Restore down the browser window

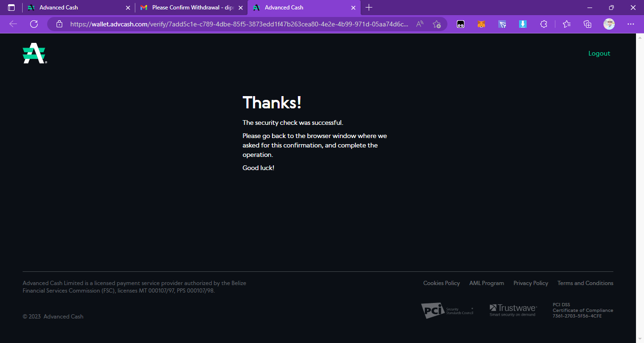pyautogui.click(x=611, y=8)
